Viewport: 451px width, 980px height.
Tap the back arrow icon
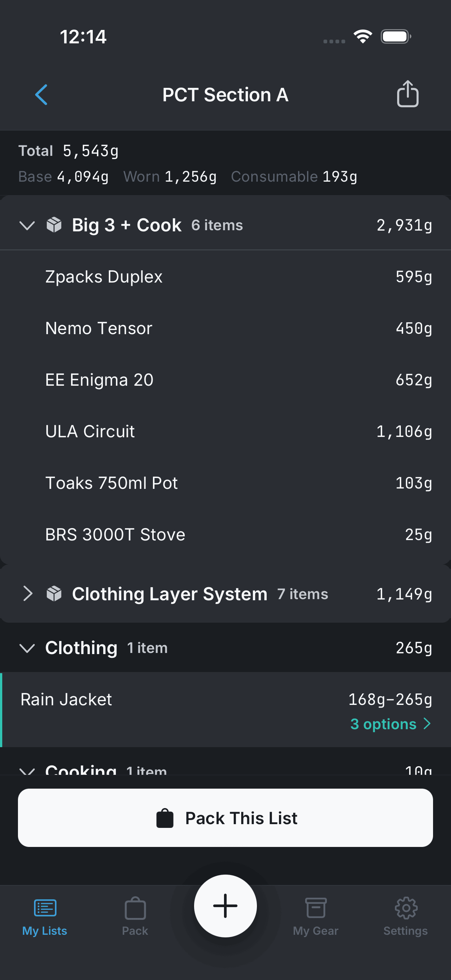pos(42,95)
